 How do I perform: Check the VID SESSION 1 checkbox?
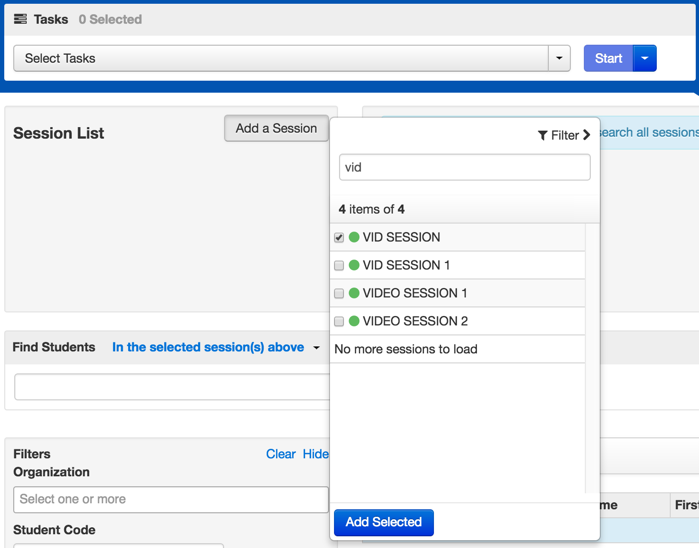coord(339,266)
